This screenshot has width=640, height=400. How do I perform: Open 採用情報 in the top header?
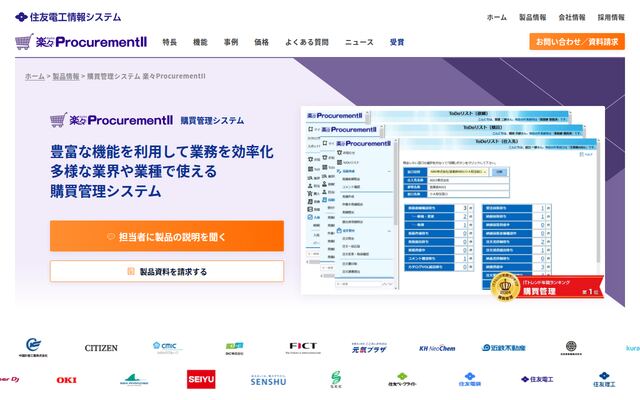coord(611,17)
